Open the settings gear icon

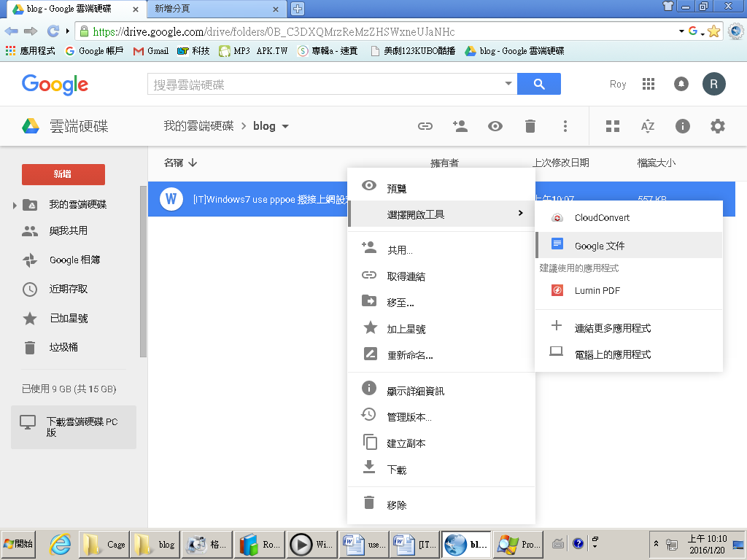click(718, 126)
